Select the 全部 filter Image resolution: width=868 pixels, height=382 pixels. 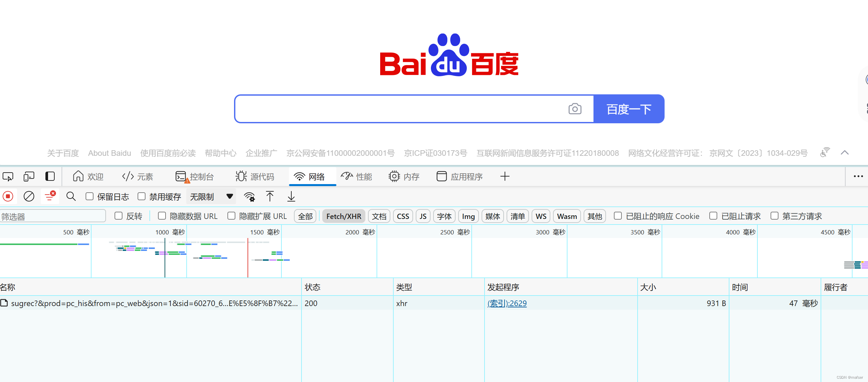coord(305,216)
